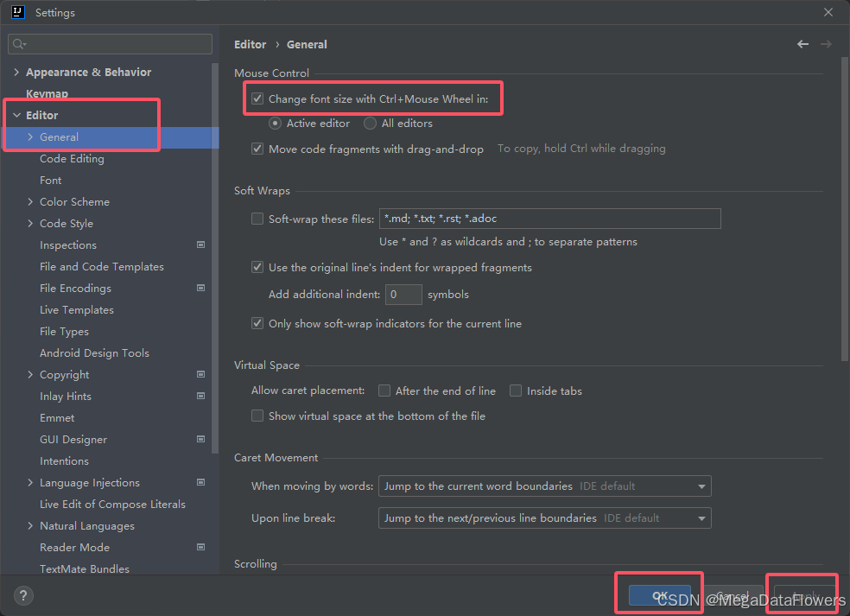
Task: Click project-level icon beside Language Injections
Action: click(200, 482)
